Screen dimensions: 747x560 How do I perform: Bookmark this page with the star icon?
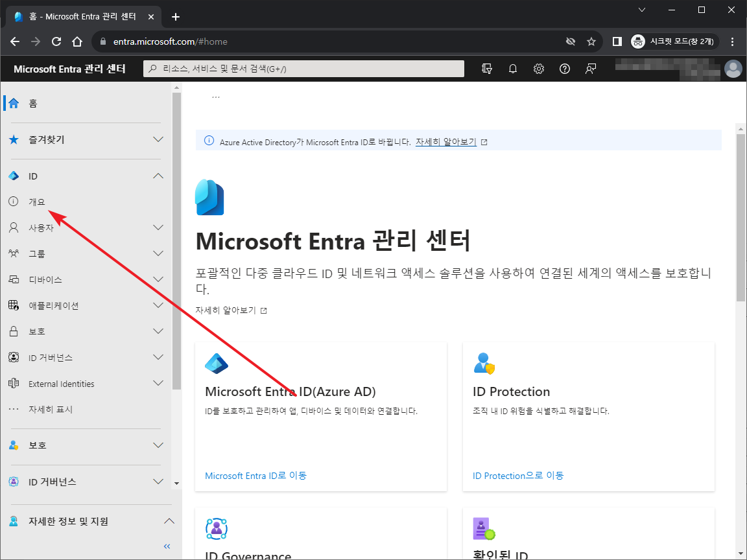coord(591,42)
